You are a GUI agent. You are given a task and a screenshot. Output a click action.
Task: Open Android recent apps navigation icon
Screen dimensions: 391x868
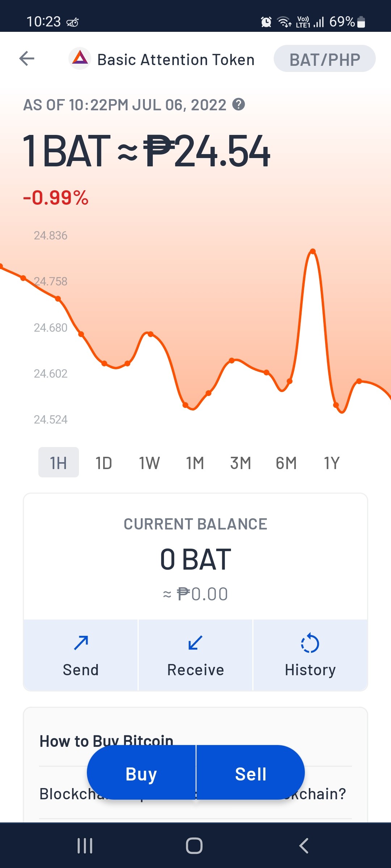click(x=85, y=846)
